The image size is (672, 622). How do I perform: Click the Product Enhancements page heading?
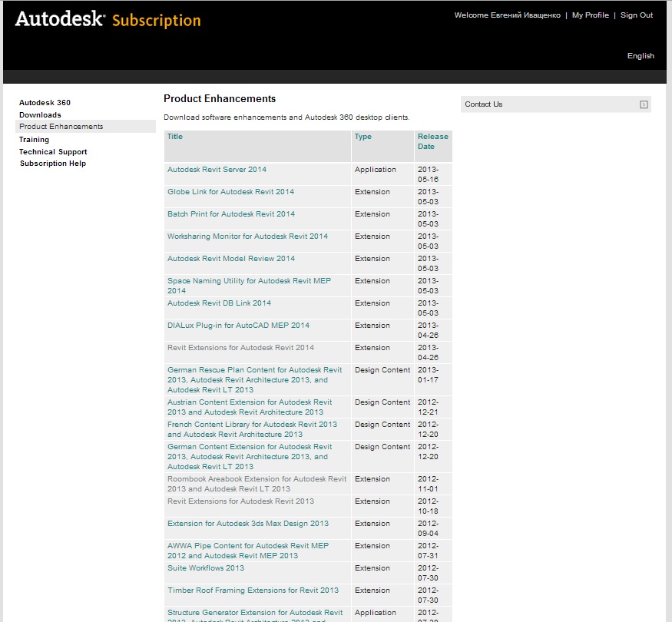[x=220, y=98]
